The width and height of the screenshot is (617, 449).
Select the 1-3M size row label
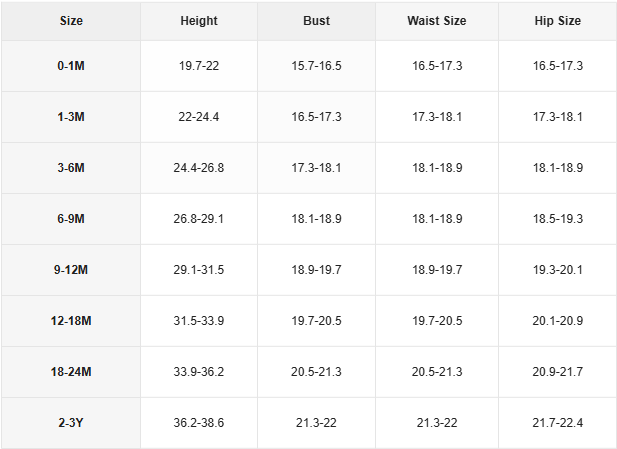point(71,117)
